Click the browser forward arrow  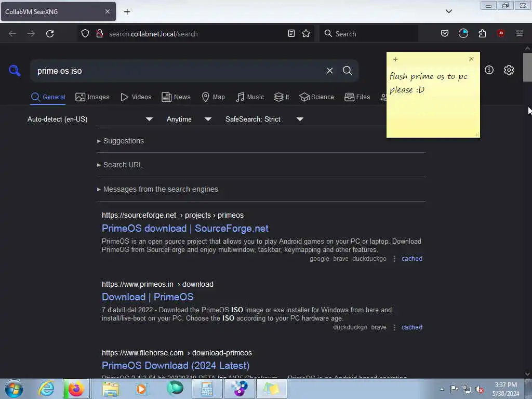click(x=31, y=34)
